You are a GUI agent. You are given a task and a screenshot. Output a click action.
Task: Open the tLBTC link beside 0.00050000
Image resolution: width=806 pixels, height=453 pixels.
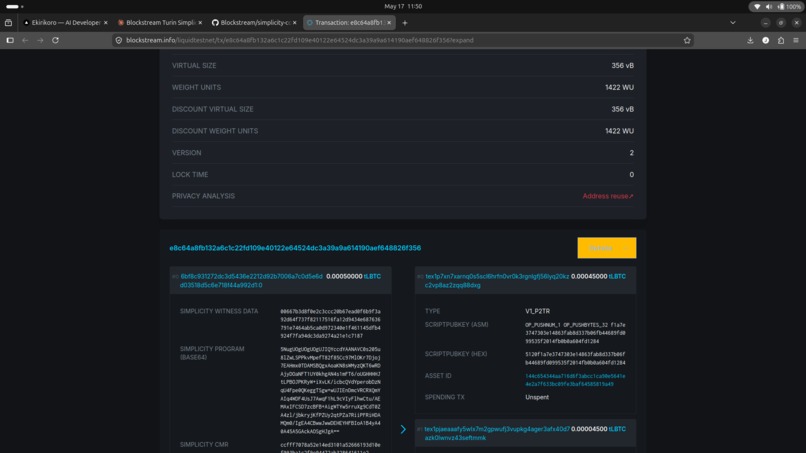[x=373, y=276]
